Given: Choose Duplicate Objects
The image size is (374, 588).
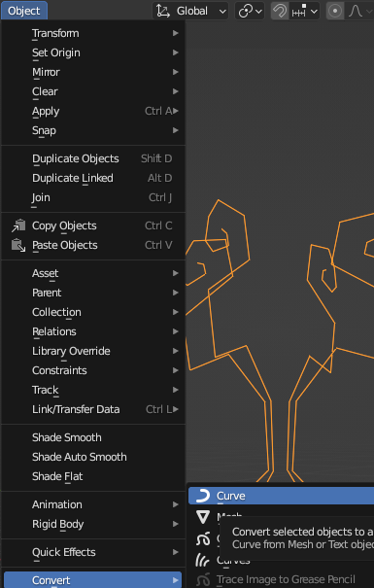Looking at the screenshot, I should (93, 158).
